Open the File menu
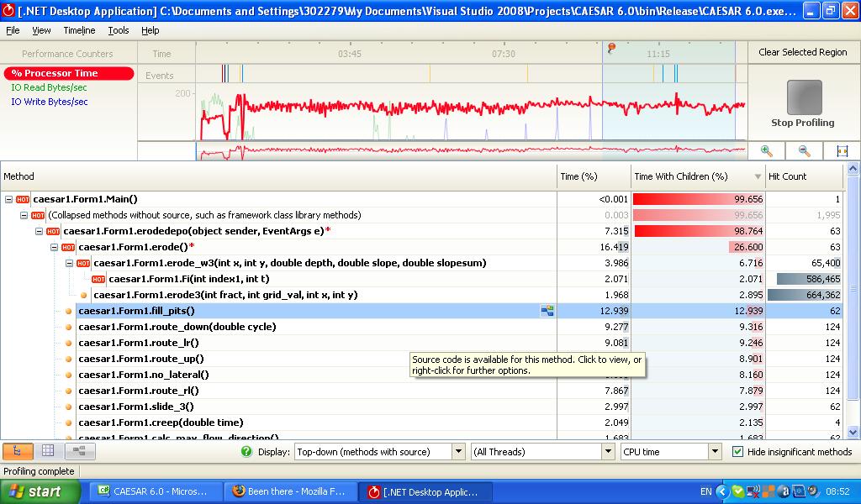 13,30
